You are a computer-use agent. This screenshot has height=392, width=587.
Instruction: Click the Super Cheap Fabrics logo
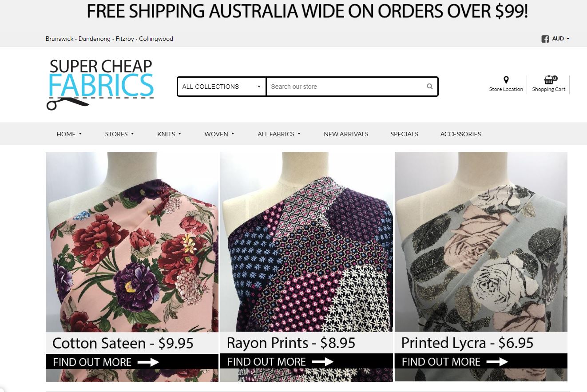coord(100,84)
